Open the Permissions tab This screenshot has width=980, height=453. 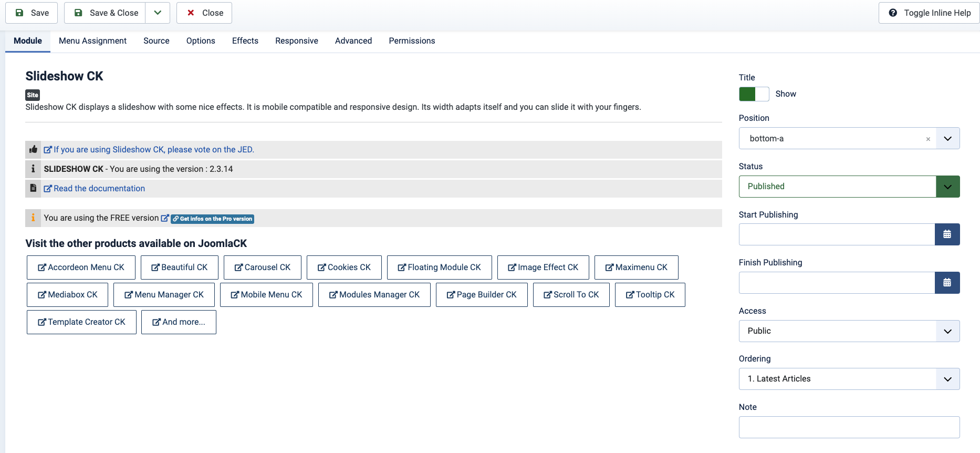click(412, 41)
